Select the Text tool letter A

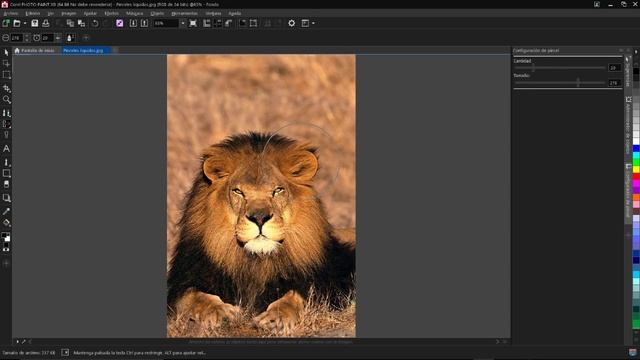coord(6,149)
